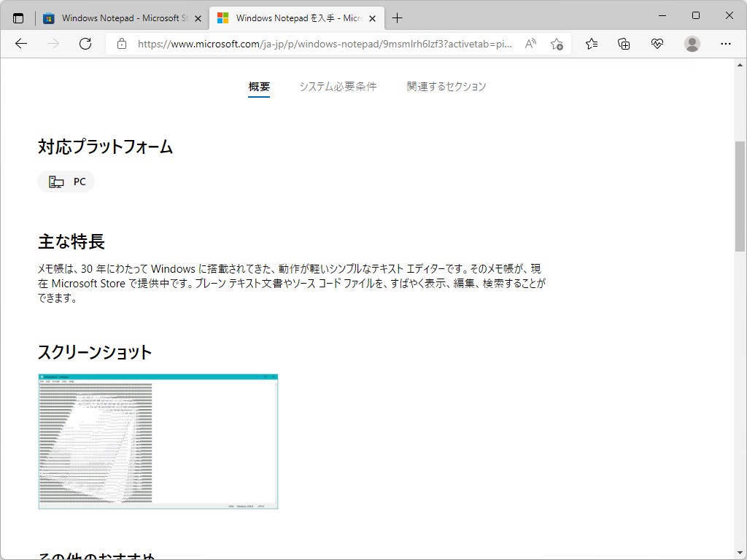
Task: Go back to the previous page
Action: tap(20, 44)
